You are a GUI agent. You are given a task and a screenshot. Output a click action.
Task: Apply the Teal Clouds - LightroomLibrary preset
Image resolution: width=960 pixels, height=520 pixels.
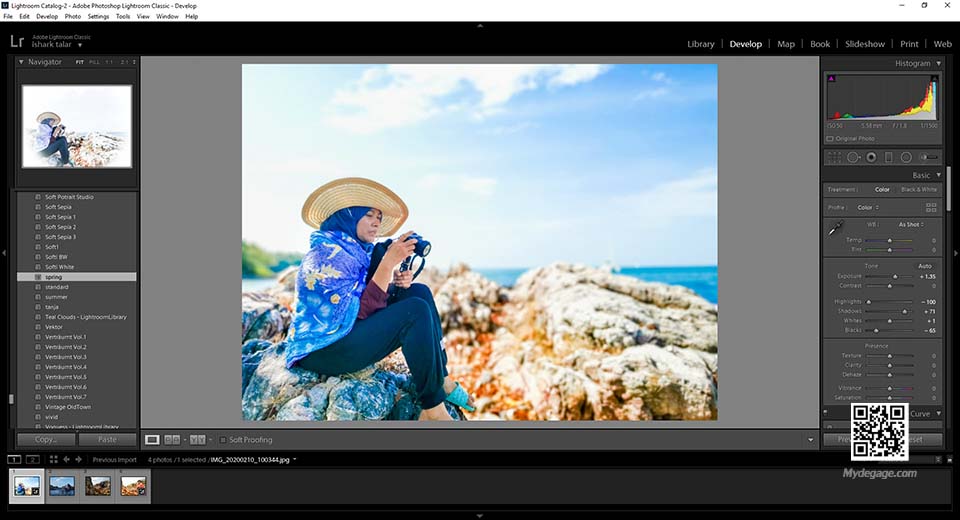[86, 317]
